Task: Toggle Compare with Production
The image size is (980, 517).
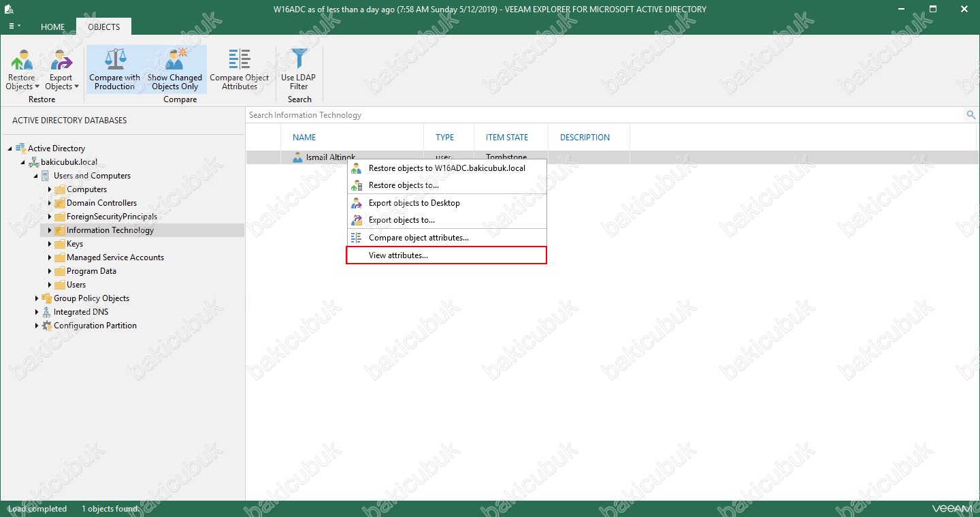Action: pos(114,69)
